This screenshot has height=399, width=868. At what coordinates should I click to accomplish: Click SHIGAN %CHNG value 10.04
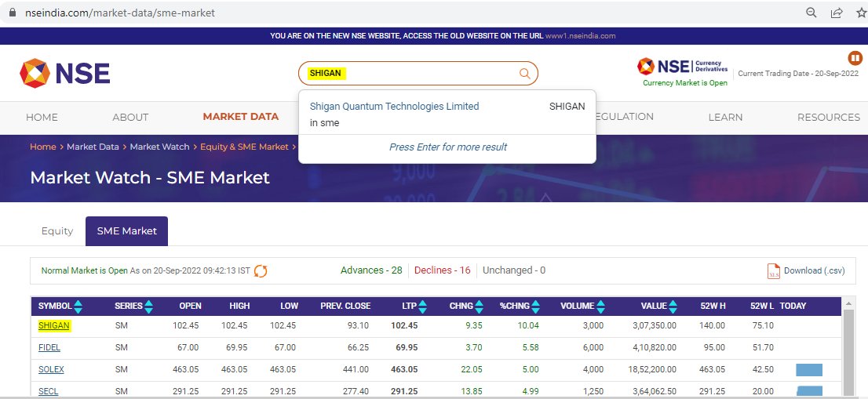[x=528, y=325]
